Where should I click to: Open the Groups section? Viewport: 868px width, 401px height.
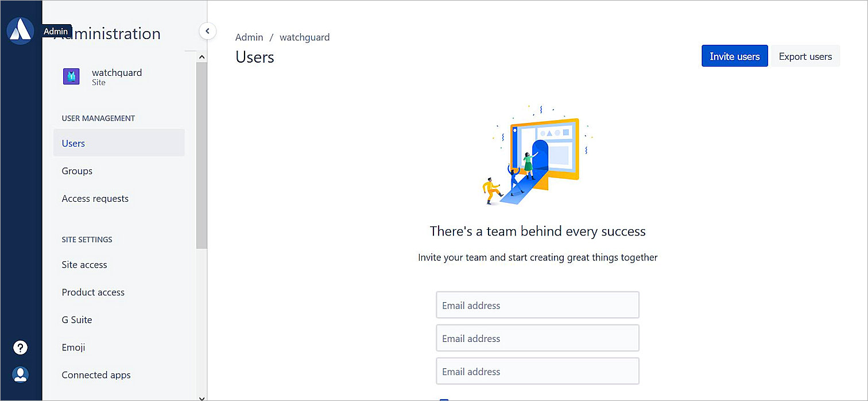[x=77, y=171]
